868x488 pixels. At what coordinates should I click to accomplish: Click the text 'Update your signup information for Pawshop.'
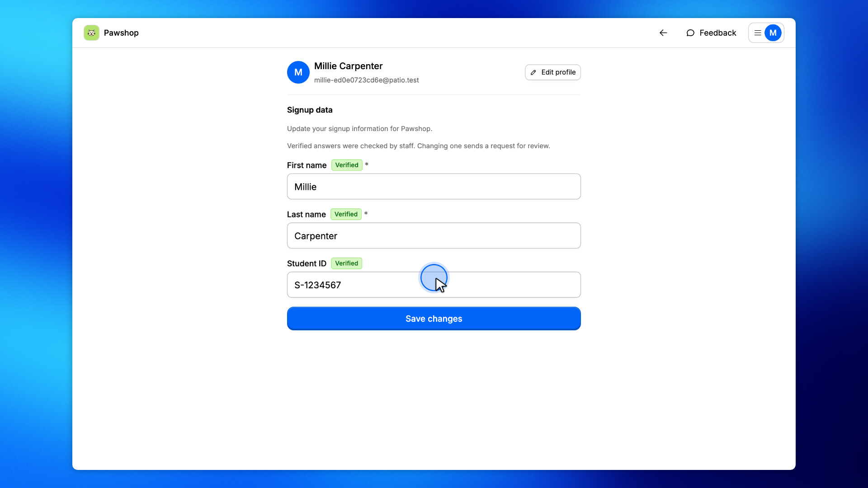click(x=360, y=129)
